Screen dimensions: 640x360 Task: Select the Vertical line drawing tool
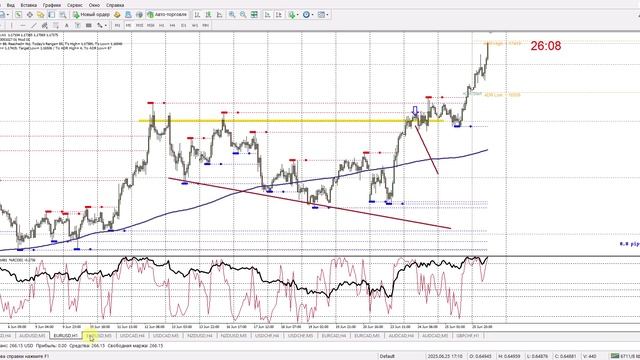tap(11, 25)
